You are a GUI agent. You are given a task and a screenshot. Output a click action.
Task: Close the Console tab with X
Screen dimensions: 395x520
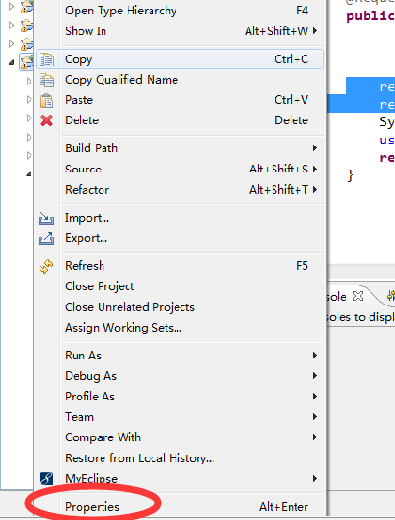pyautogui.click(x=358, y=296)
